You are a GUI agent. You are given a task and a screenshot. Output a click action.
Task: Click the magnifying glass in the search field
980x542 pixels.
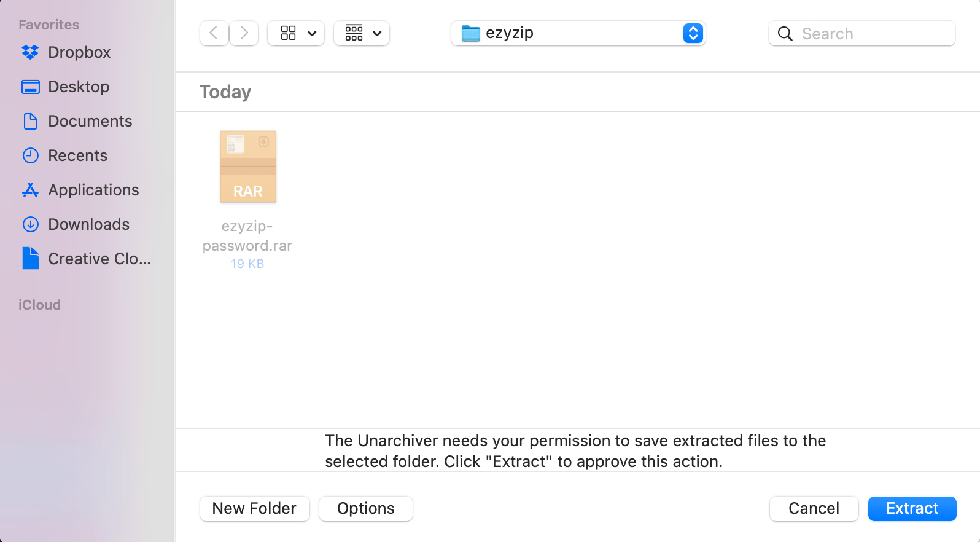785,34
